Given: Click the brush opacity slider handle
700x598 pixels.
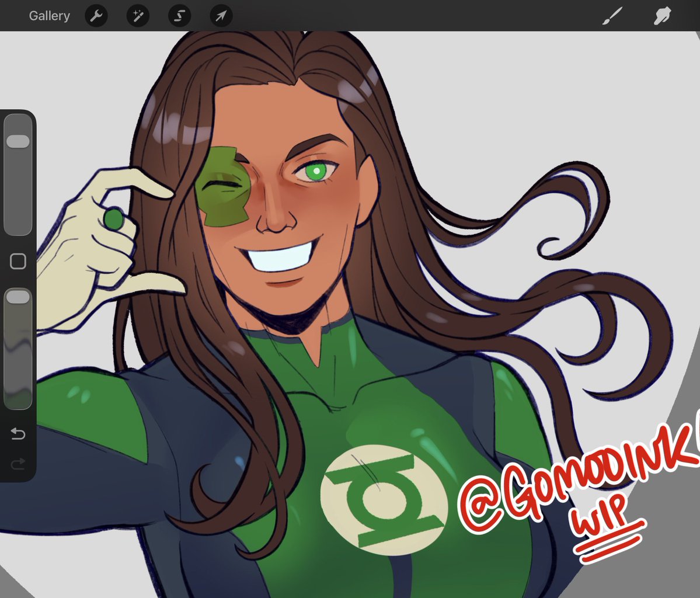Looking at the screenshot, I should (18, 297).
